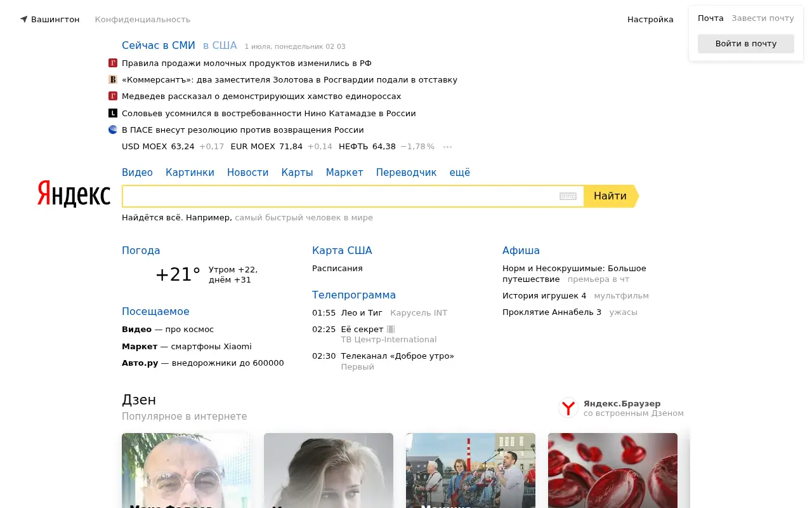812x508 pixels.
Task: Expand the more rates ellipsis after НЕФТЬ
Action: point(447,147)
